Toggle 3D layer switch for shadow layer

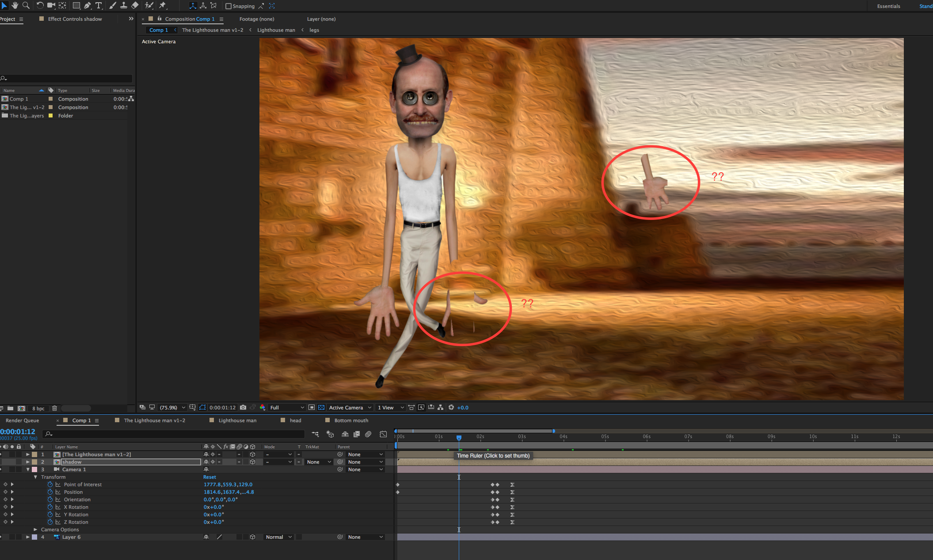tap(252, 462)
